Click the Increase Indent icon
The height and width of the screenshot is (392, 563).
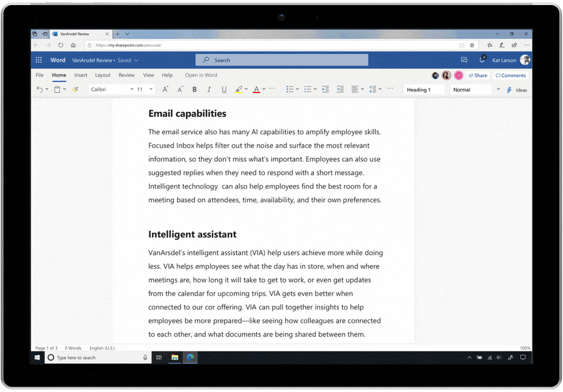tap(340, 89)
